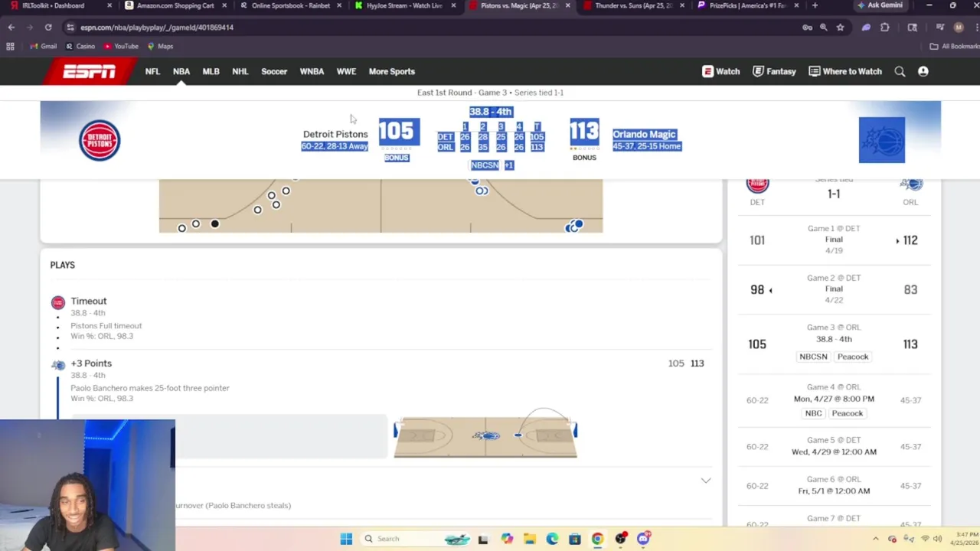Image resolution: width=980 pixels, height=551 pixels.
Task: Open Microsoft Store from the taskbar
Action: pos(575,539)
